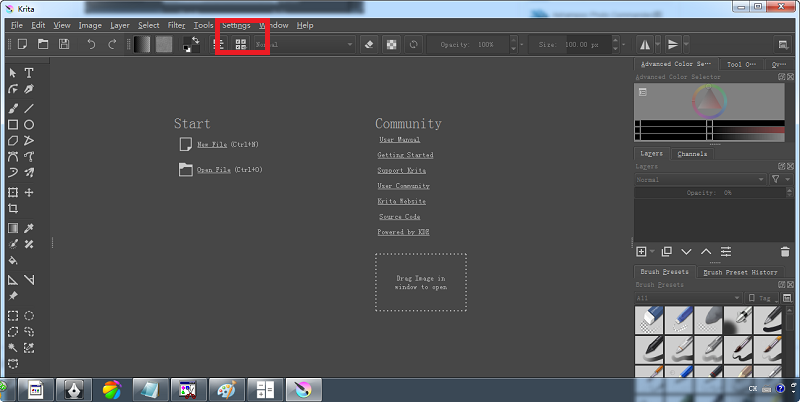Toggle Horizontal Mirror tool

pos(645,44)
